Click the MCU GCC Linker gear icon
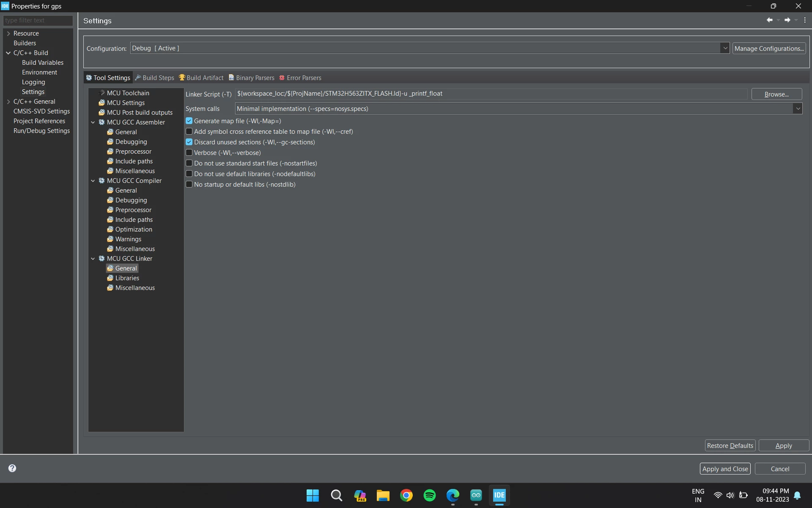Viewport: 812px width, 508px height. 101,258
